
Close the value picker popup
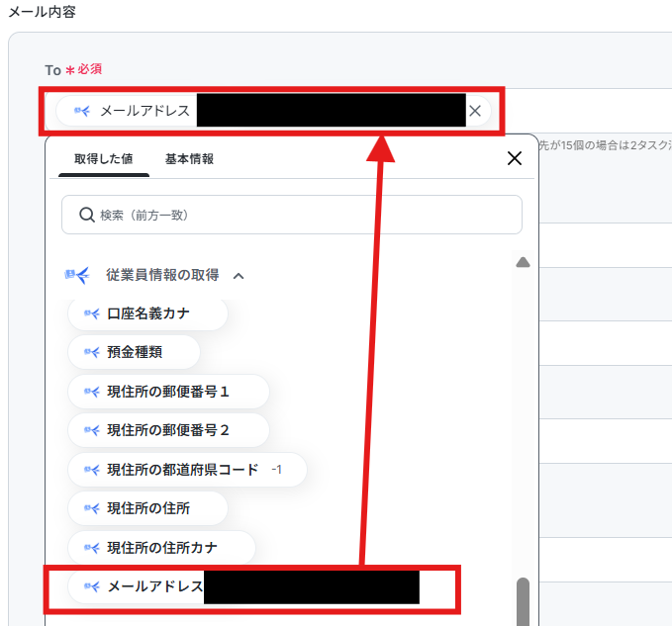[x=515, y=158]
